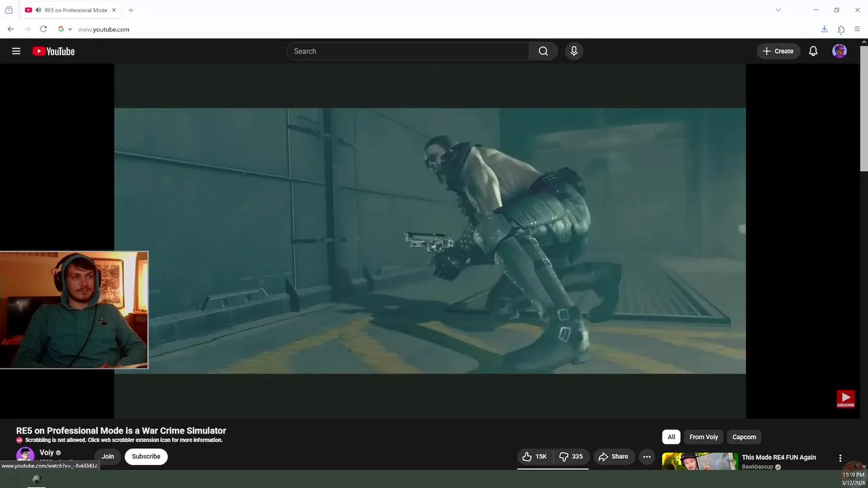Open options menu for suggested video
This screenshot has width=868, height=488.
point(840,458)
